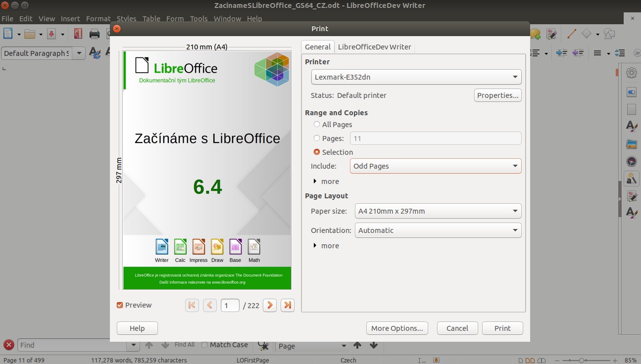
Task: Open the View menu
Action: [47, 18]
